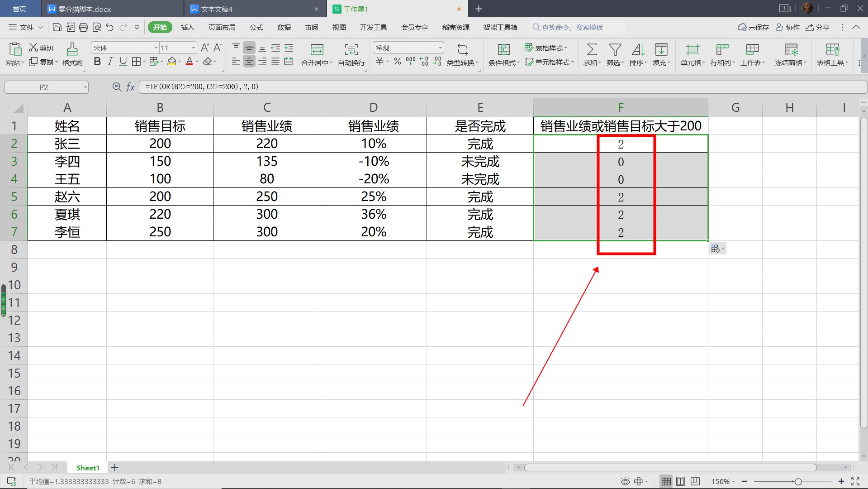Toggle Italic text formatting
This screenshot has width=868, height=489.
click(110, 62)
